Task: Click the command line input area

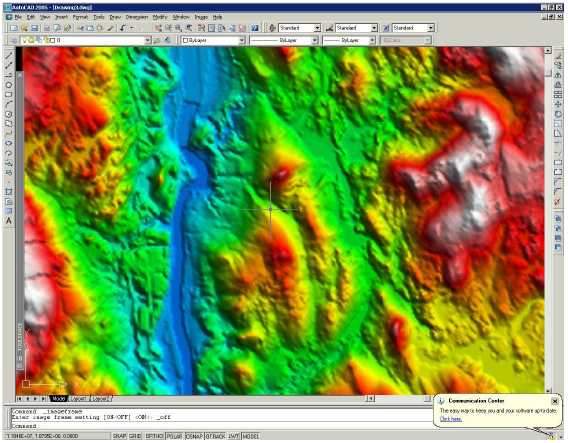Action: [221, 426]
